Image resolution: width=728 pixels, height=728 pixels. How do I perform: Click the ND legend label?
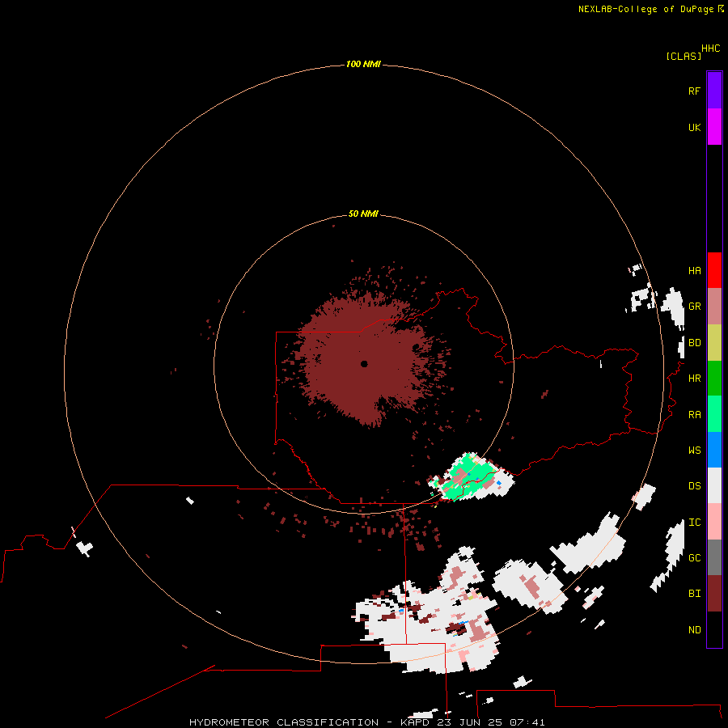point(694,629)
